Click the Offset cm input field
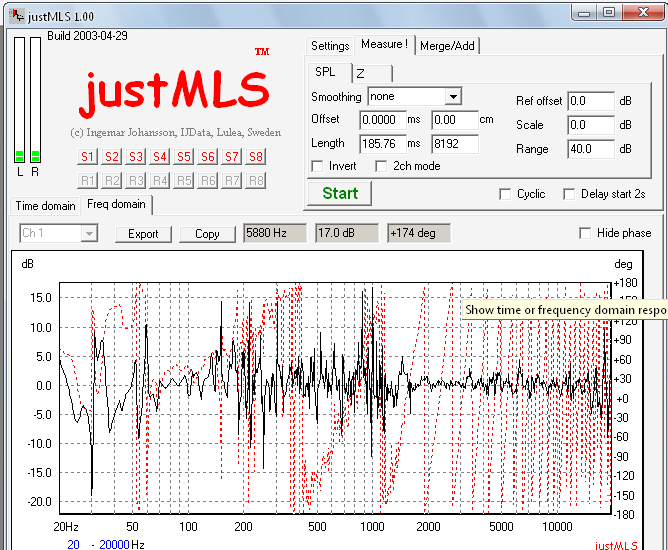 [x=455, y=120]
